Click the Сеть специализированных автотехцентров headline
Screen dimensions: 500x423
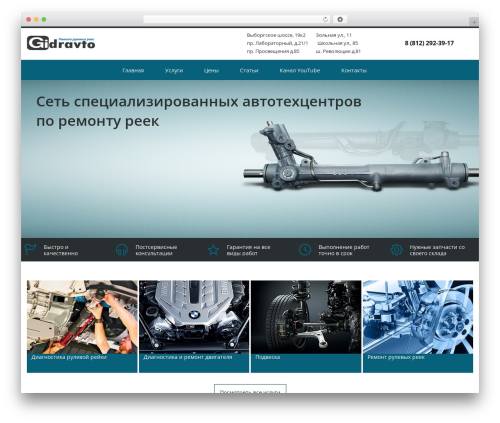pos(199,111)
